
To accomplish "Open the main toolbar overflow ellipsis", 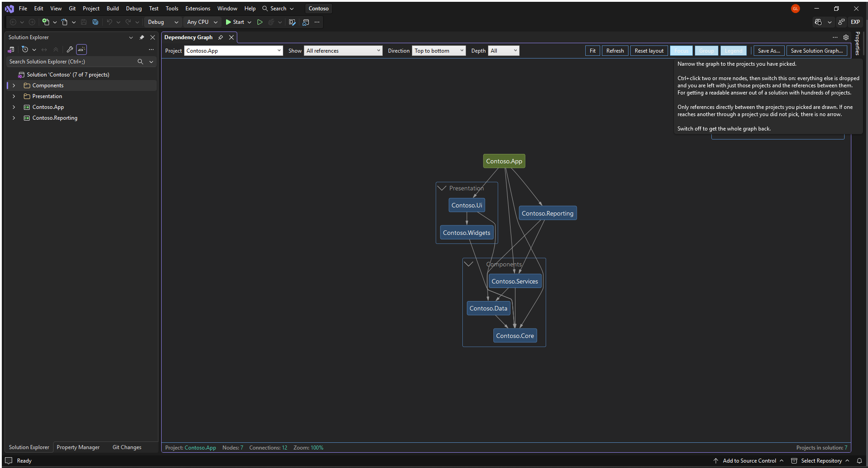I will (317, 22).
